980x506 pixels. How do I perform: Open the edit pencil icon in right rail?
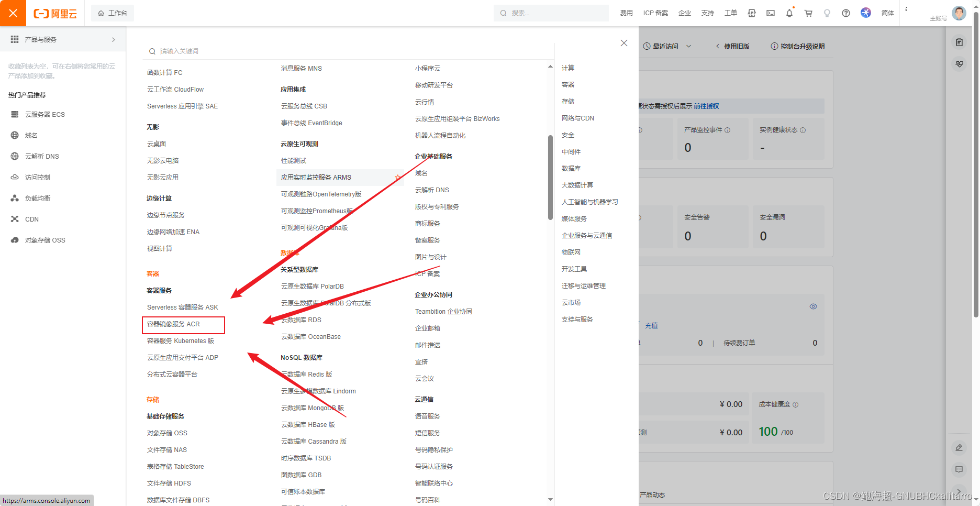coord(959,448)
